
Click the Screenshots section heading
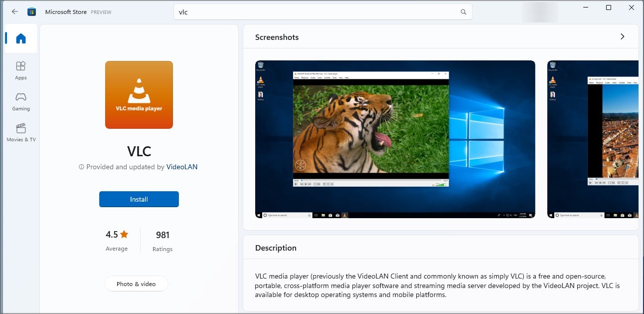[277, 37]
